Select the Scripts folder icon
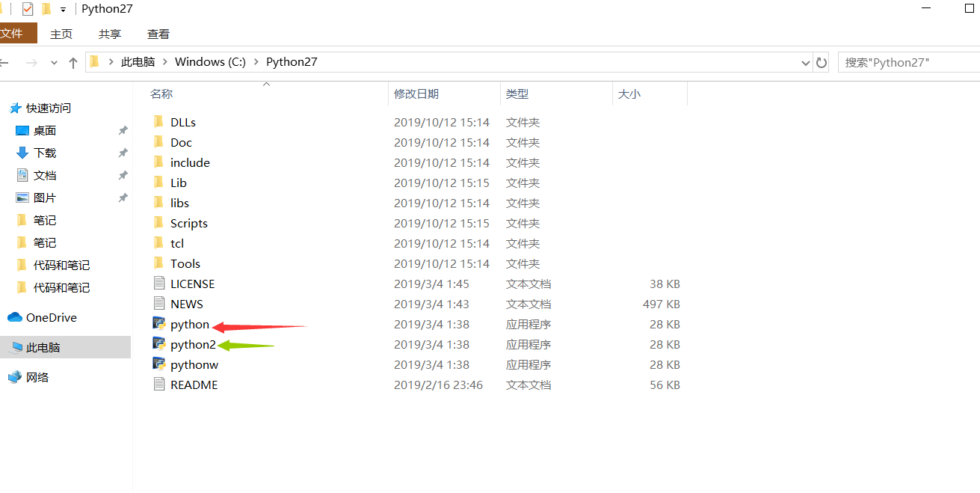Viewport: 980px width, 493px height. 158,222
